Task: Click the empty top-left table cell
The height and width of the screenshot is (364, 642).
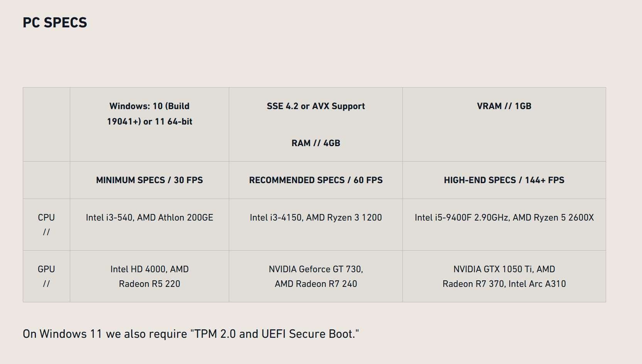Action: click(x=46, y=124)
